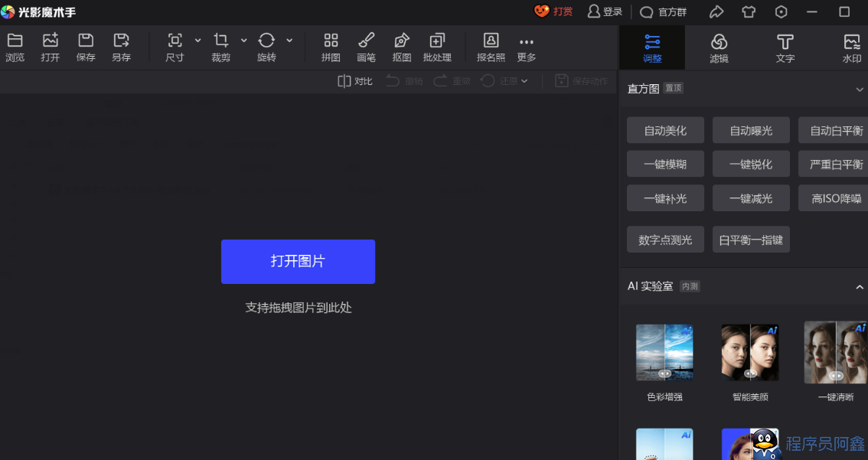
Task: Click the 一键锐化 one-click sharpen button
Action: coord(751,164)
